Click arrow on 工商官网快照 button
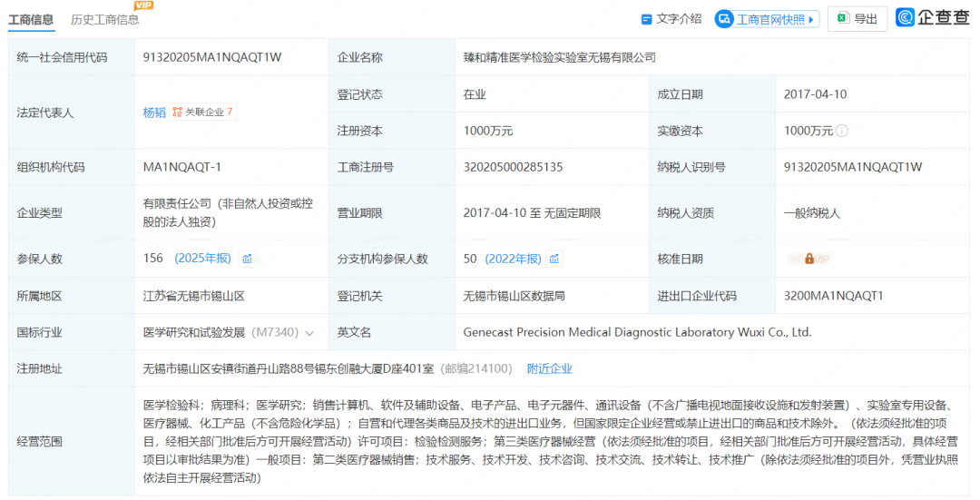980x500 pixels. [811, 20]
